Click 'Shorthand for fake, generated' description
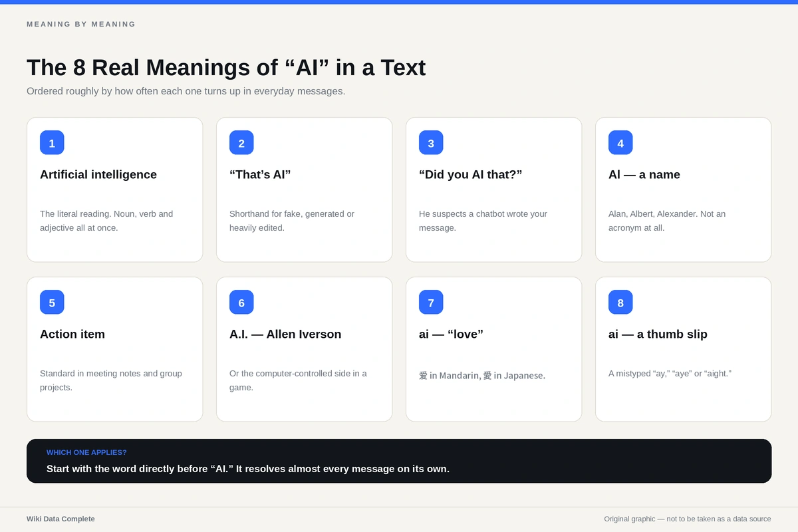Image resolution: width=798 pixels, height=532 pixels. click(292, 221)
